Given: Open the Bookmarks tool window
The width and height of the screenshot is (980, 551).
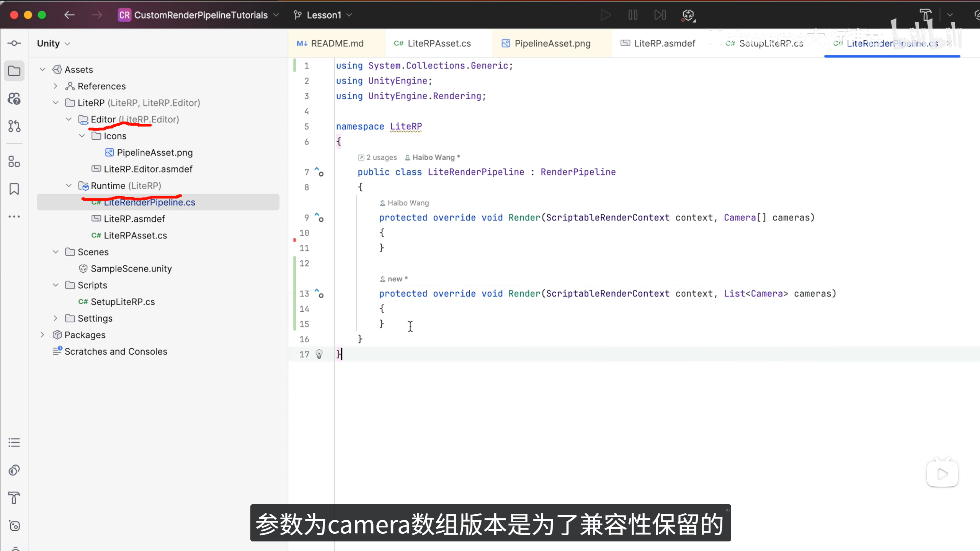Looking at the screenshot, I should coord(14,189).
